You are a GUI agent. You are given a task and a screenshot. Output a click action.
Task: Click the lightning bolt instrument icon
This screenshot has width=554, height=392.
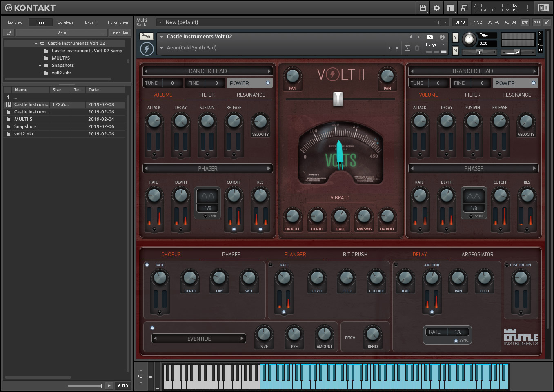pyautogui.click(x=147, y=49)
